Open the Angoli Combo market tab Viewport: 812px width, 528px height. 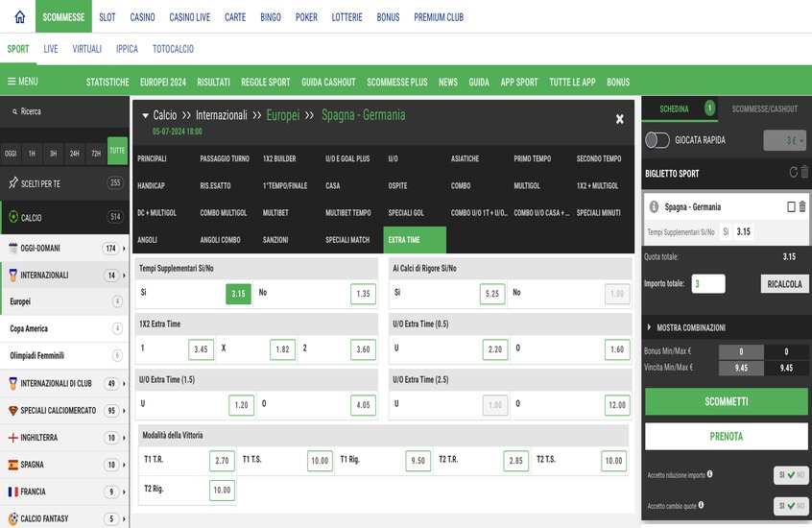click(220, 239)
